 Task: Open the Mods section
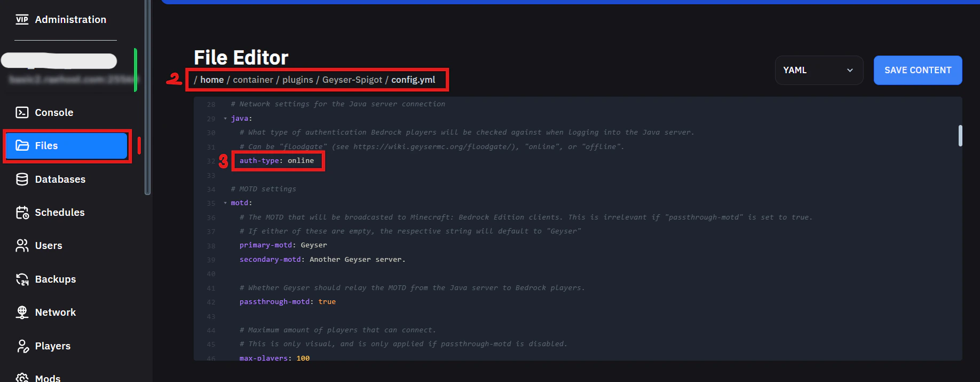(x=48, y=378)
